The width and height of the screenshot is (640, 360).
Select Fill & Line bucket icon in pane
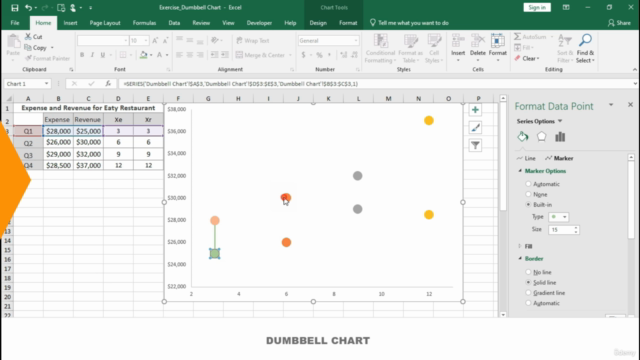(x=523, y=137)
